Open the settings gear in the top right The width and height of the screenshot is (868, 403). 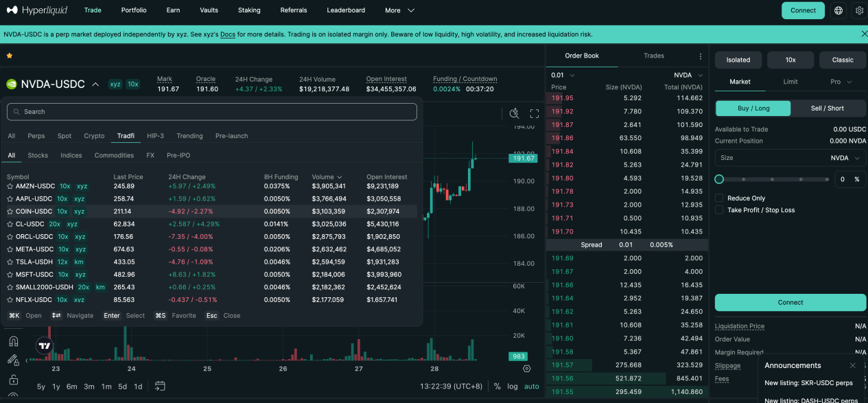pos(859,10)
